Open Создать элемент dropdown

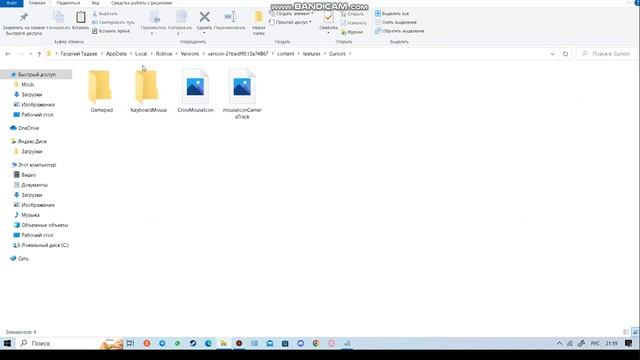click(291, 14)
